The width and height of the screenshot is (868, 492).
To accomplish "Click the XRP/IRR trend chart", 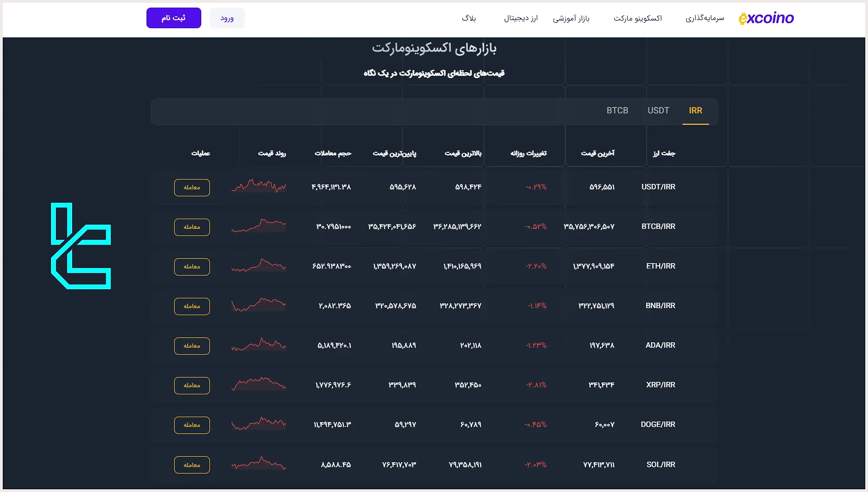I will (x=259, y=385).
